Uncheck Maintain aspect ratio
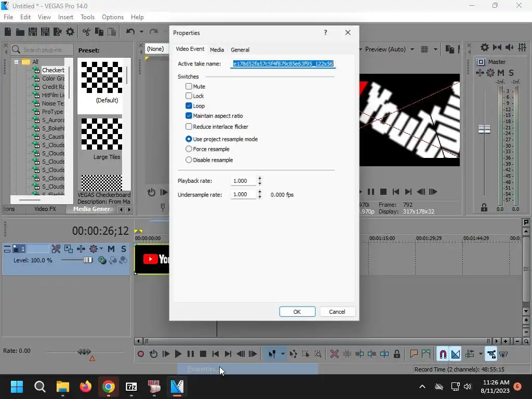The height and width of the screenshot is (399, 532). pyautogui.click(x=189, y=115)
